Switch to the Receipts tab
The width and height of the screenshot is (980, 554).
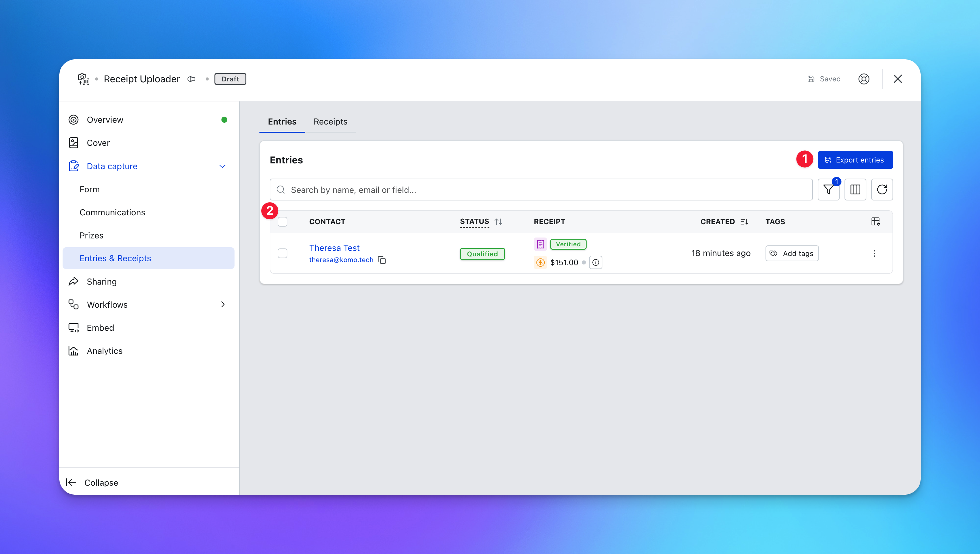pyautogui.click(x=330, y=121)
